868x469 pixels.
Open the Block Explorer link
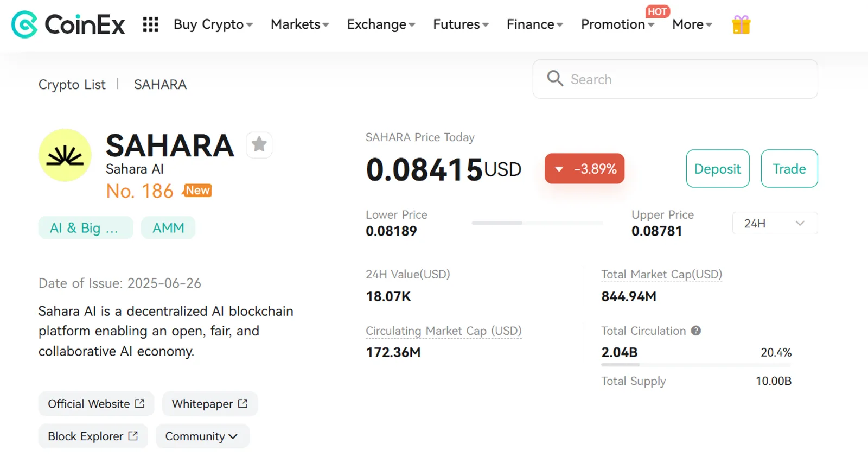coord(93,436)
